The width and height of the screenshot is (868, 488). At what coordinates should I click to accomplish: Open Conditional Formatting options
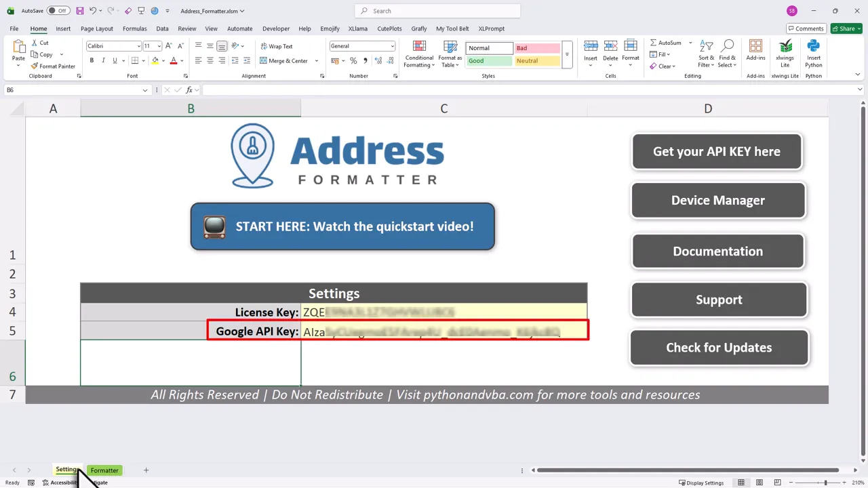[x=419, y=54]
